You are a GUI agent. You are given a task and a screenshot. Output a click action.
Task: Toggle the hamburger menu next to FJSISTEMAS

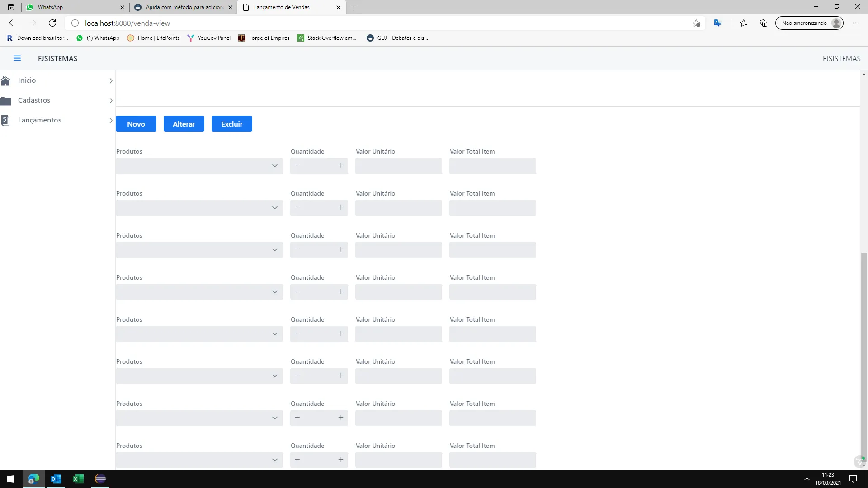pos(17,58)
